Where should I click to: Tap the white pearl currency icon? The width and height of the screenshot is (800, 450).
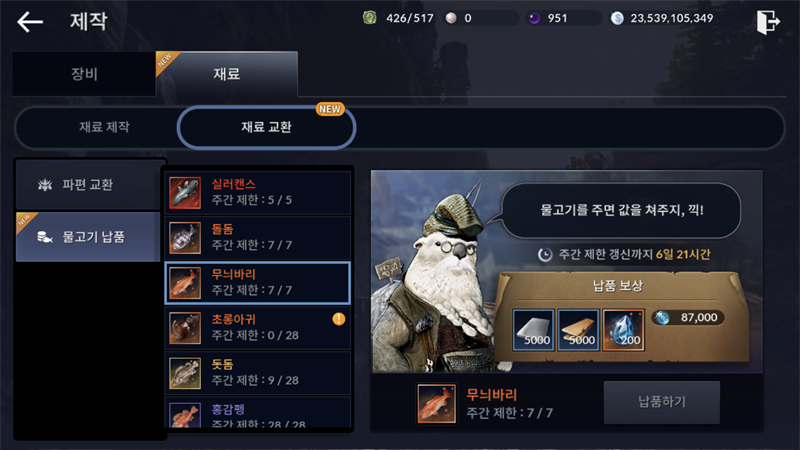451,18
